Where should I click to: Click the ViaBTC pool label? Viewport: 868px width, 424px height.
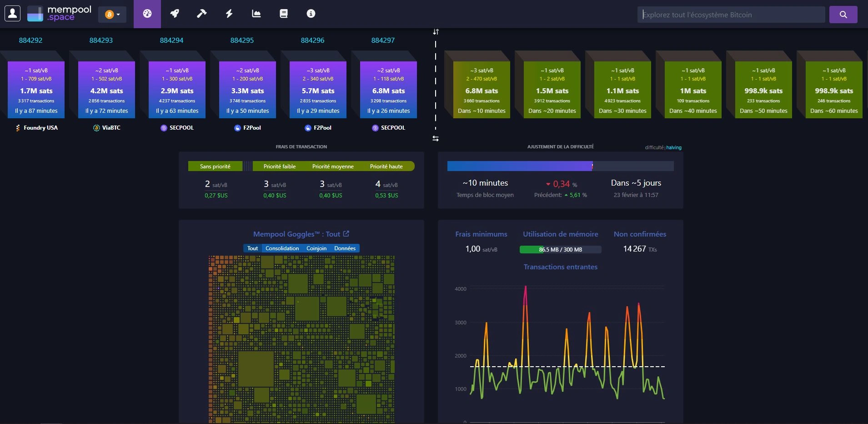[x=107, y=128]
